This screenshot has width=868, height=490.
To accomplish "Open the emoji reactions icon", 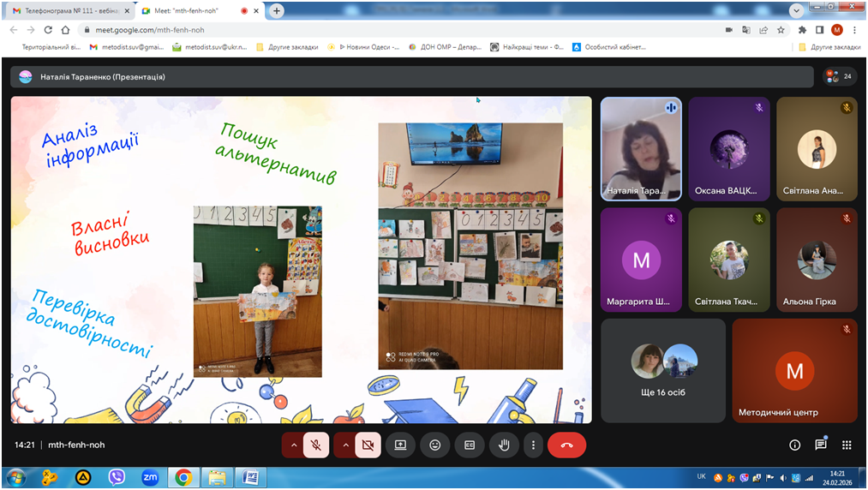I will 435,445.
